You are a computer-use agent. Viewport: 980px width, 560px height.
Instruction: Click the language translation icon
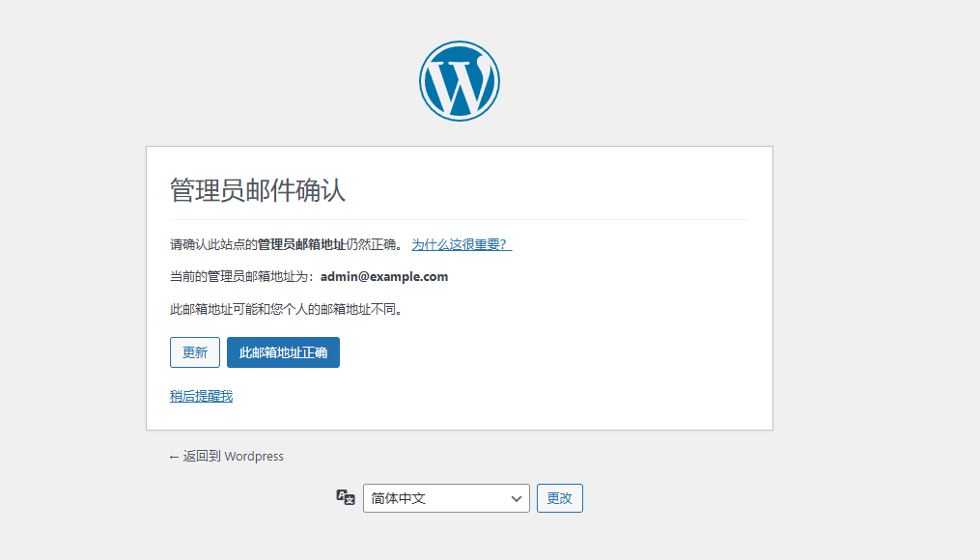pyautogui.click(x=346, y=497)
